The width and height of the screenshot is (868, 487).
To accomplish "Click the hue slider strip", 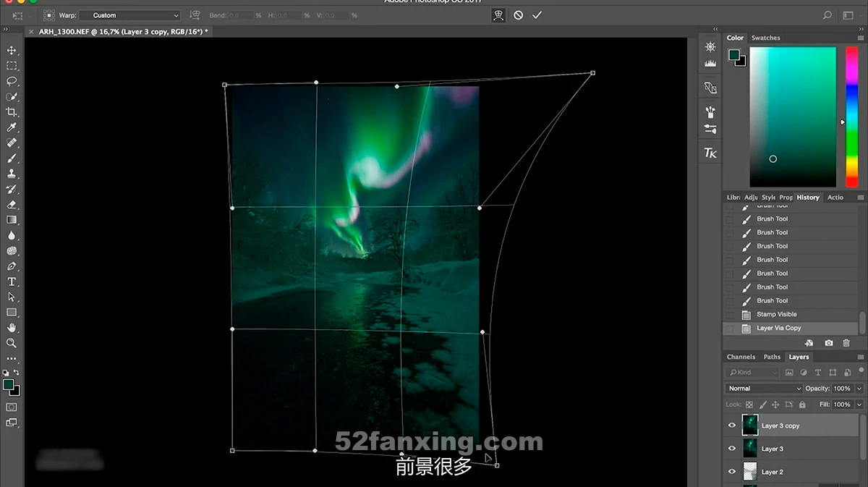I will 851,118.
